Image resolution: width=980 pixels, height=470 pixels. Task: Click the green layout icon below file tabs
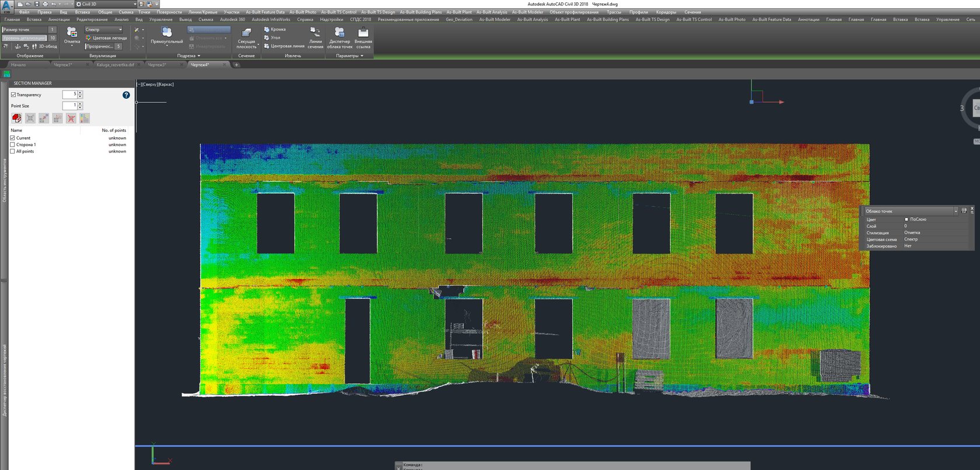click(x=7, y=74)
